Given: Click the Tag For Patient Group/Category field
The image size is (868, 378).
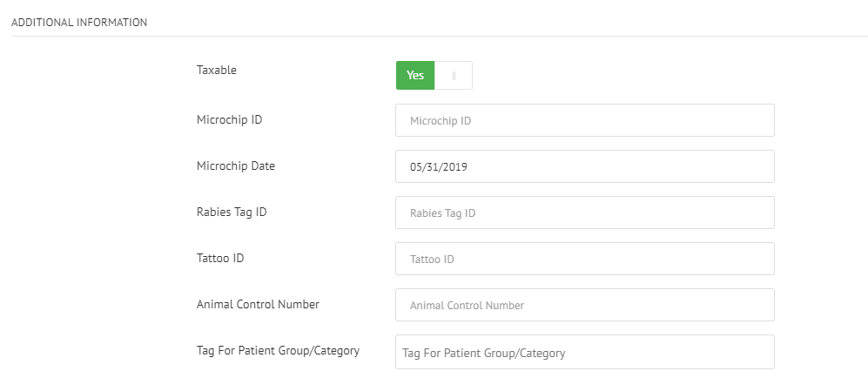Looking at the screenshot, I should tap(584, 352).
